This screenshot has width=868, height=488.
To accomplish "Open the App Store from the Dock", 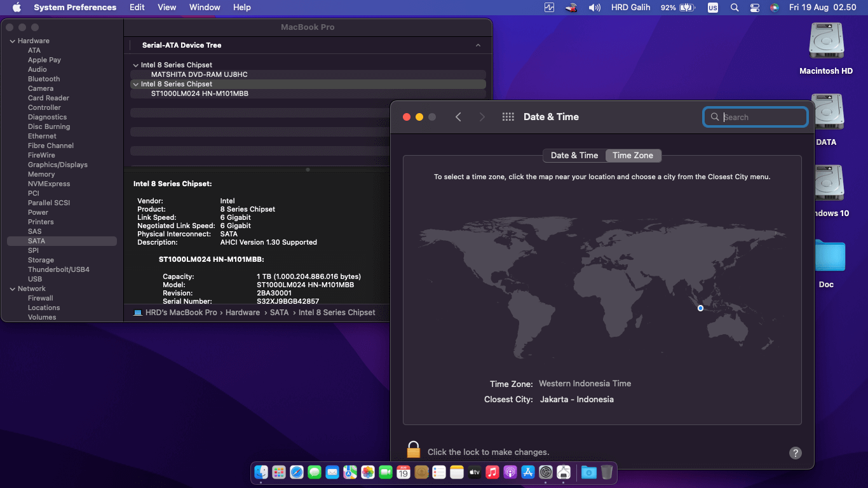I will (x=528, y=472).
